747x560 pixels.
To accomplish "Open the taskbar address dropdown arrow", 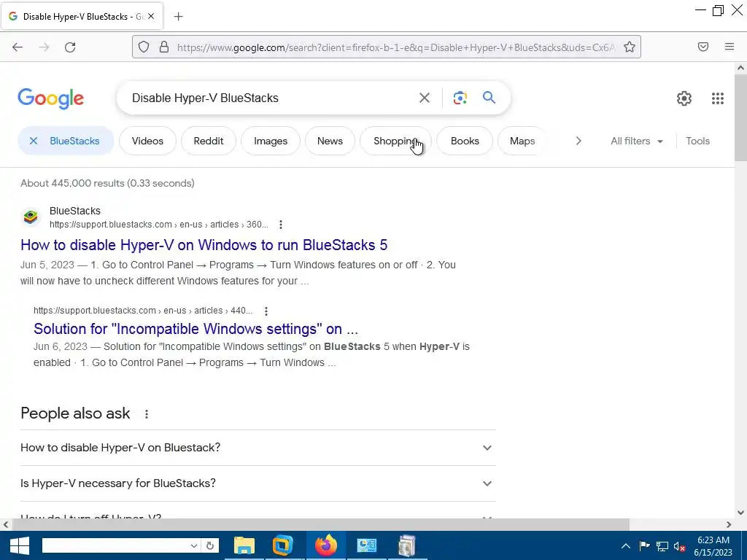I will click(x=193, y=545).
